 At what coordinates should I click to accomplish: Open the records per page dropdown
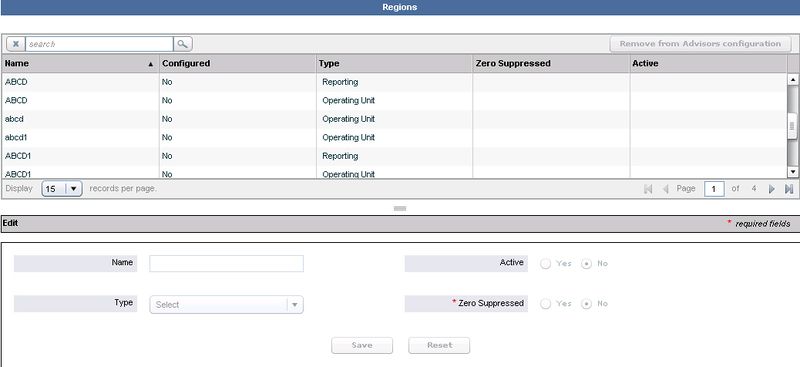62,189
